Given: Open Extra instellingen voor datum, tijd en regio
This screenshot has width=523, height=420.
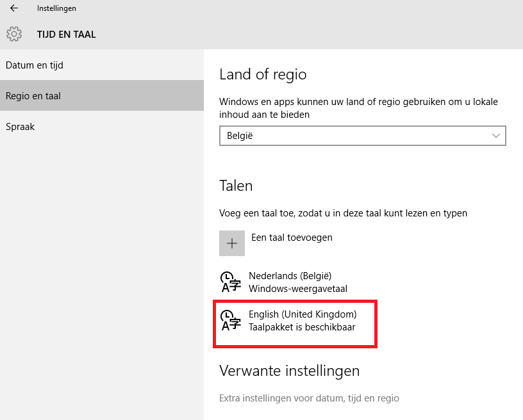Looking at the screenshot, I should (x=309, y=398).
